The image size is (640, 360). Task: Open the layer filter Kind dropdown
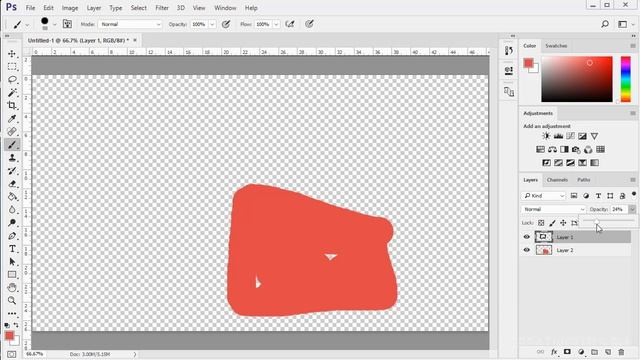[543, 196]
